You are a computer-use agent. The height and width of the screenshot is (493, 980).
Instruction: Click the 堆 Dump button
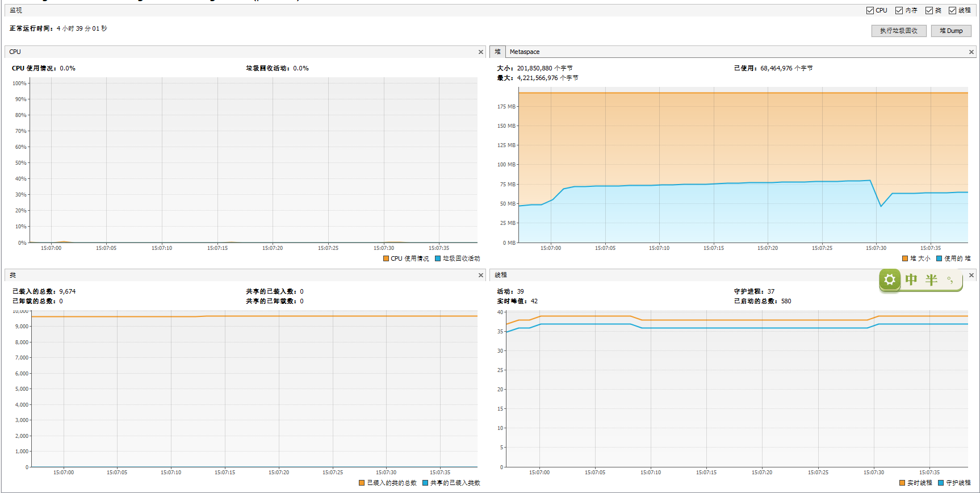951,31
